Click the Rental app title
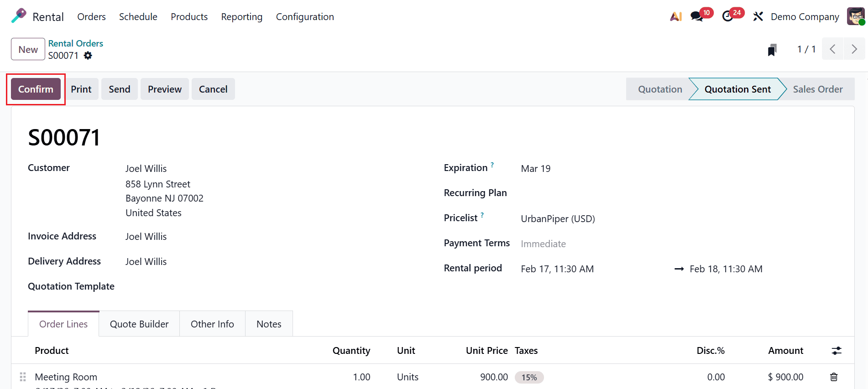The width and height of the screenshot is (868, 389). point(48,17)
